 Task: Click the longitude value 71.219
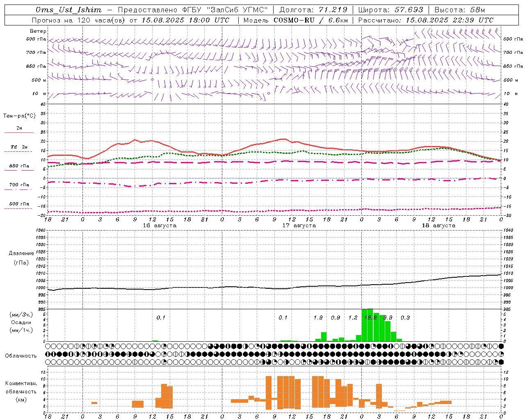tap(333, 10)
